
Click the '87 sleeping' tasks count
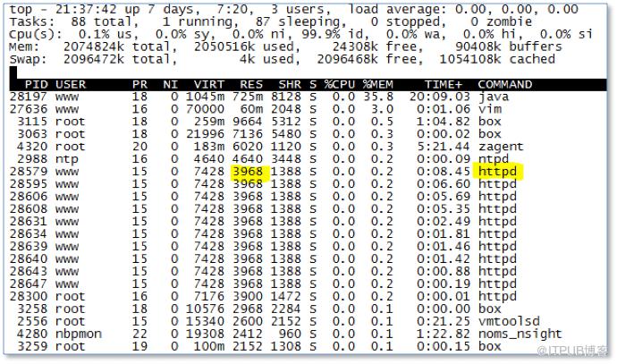coord(298,21)
